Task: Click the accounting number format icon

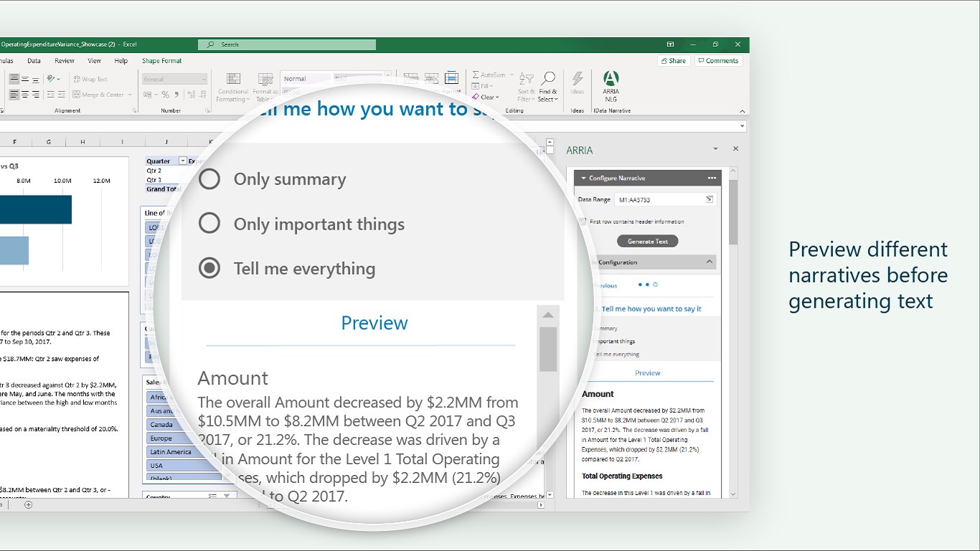Action: point(149,95)
